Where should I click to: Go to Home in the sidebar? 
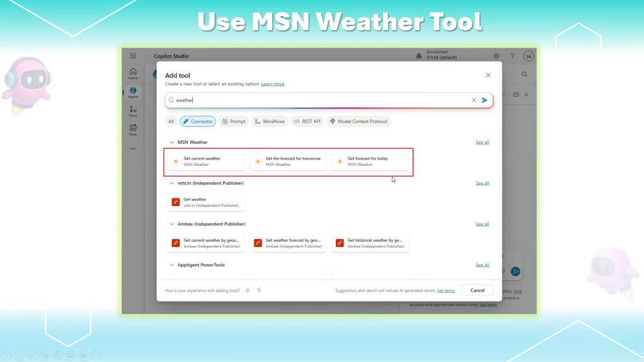133,74
